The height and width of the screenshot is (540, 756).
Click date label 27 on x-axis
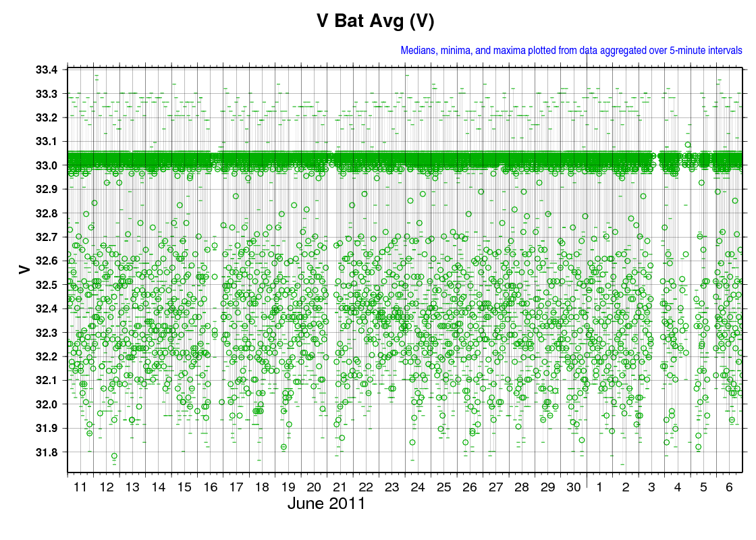click(496, 487)
